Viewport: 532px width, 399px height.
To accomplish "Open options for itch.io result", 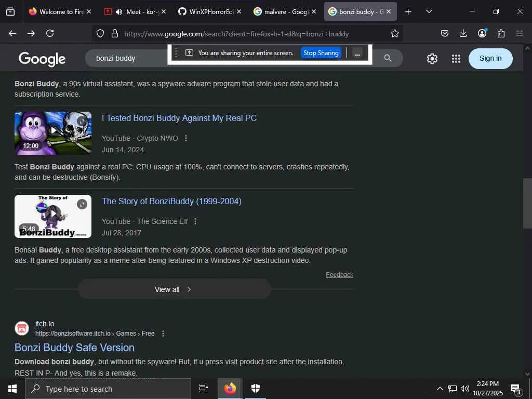I will point(163,334).
